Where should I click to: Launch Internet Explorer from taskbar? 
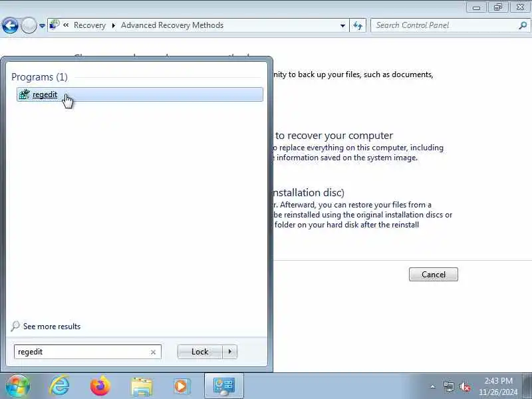coord(59,386)
